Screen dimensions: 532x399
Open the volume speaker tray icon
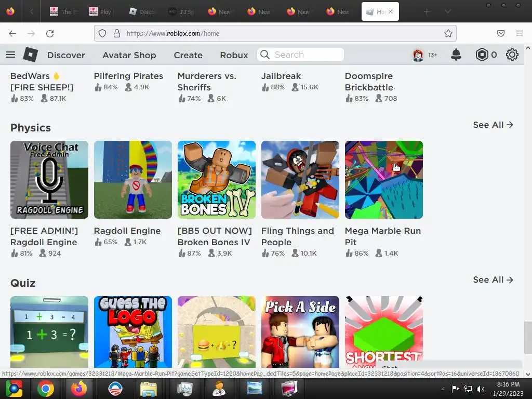[480, 389]
